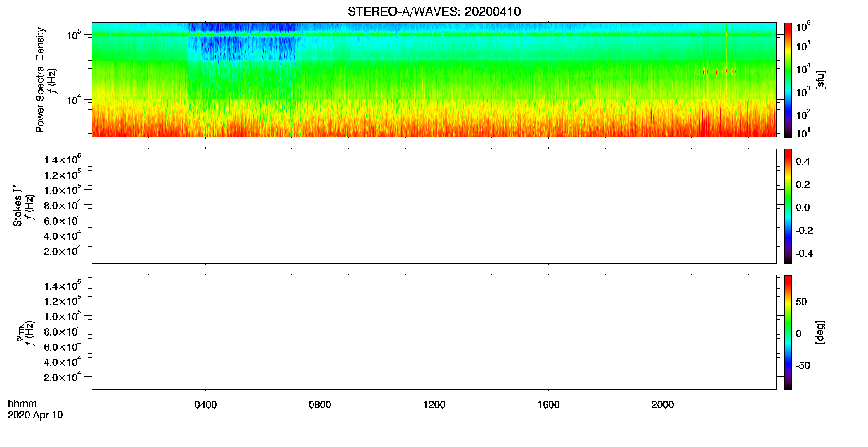Click the 2020 Apr 10 date label
Viewport: 868px width, 447px height.
click(x=35, y=415)
